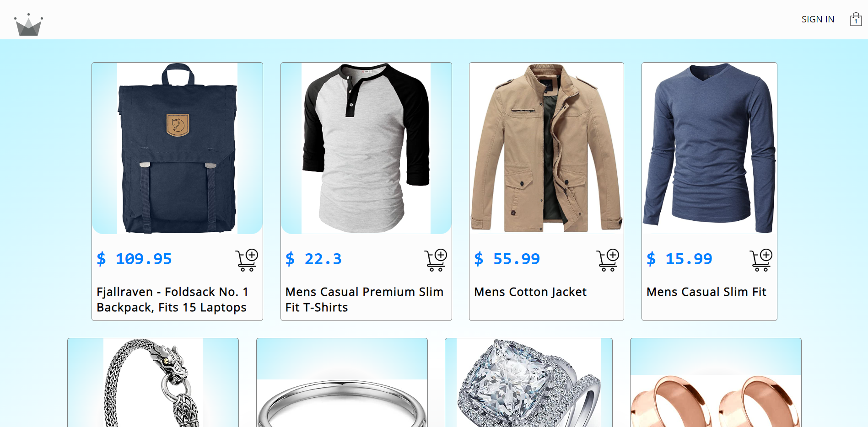Open the Fjallraven backpack product image

177,148
